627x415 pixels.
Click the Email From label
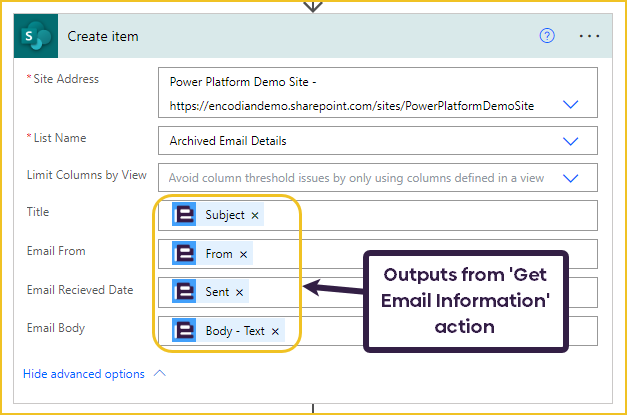(56, 251)
